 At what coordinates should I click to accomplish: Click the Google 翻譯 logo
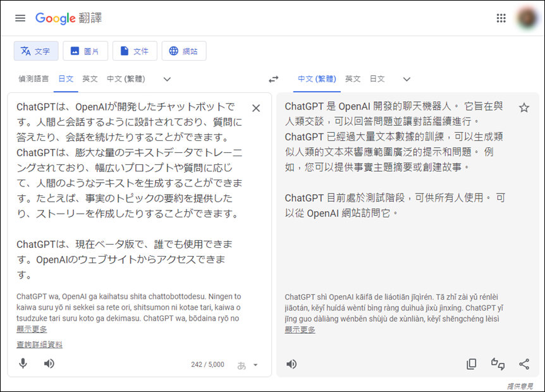(68, 18)
